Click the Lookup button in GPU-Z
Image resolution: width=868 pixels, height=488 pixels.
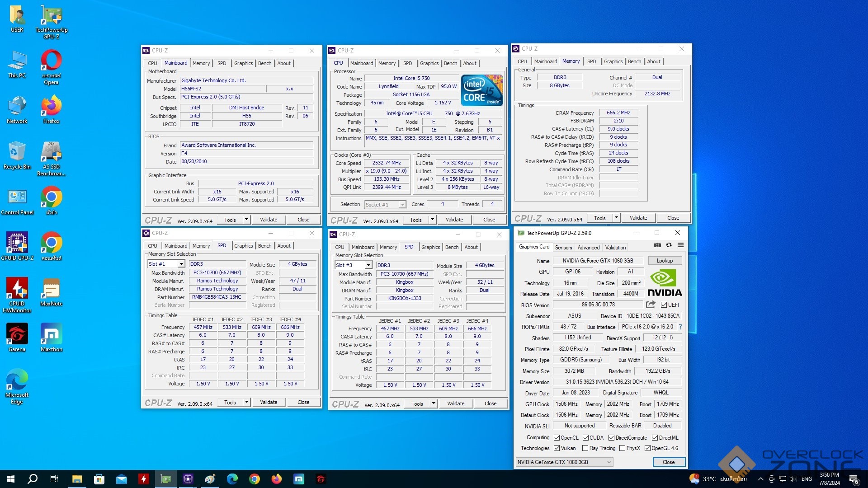point(665,261)
